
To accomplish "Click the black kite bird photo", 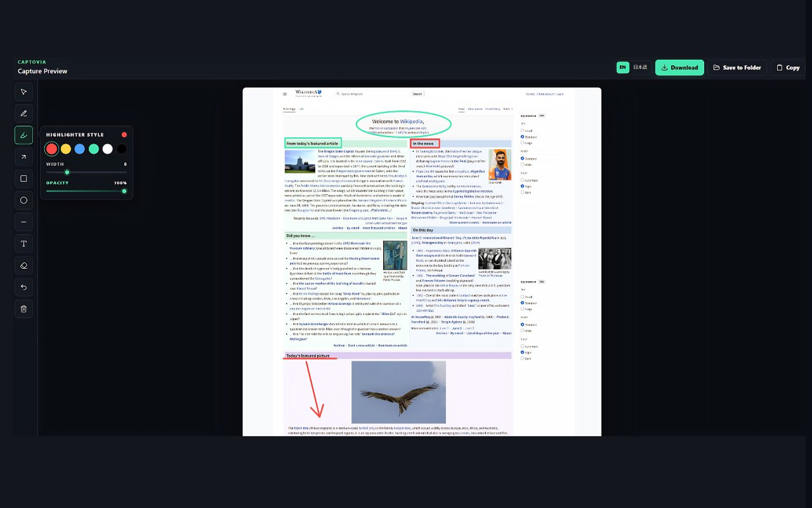I will tap(398, 392).
